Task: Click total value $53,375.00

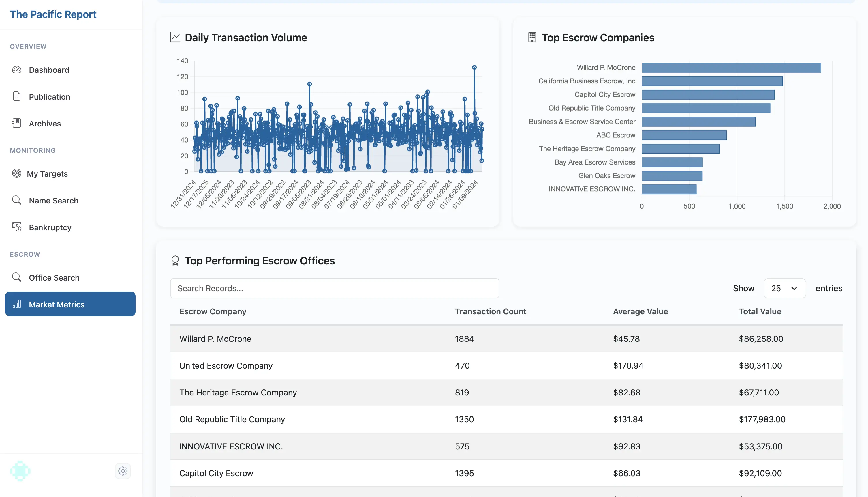Action: point(760,446)
